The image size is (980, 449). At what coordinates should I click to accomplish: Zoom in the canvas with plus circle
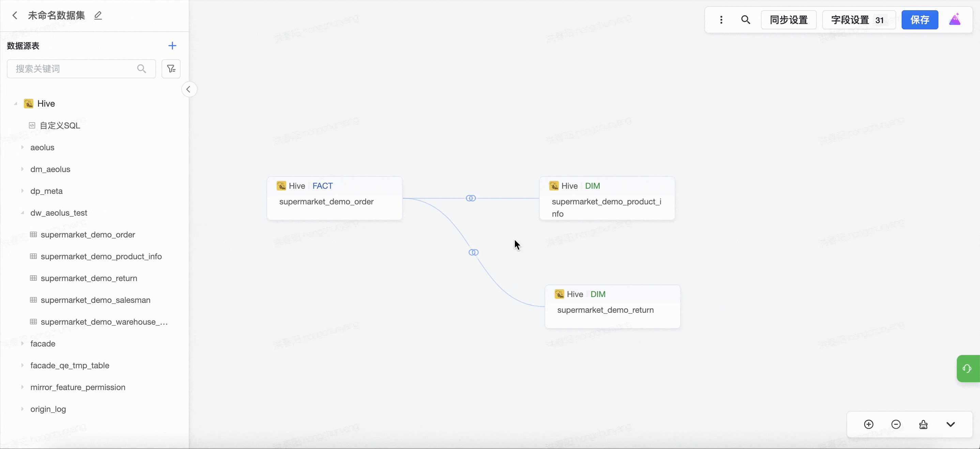[x=869, y=424]
